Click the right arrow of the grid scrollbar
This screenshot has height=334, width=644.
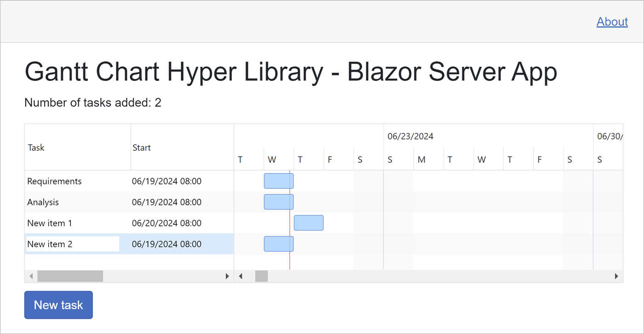(227, 276)
